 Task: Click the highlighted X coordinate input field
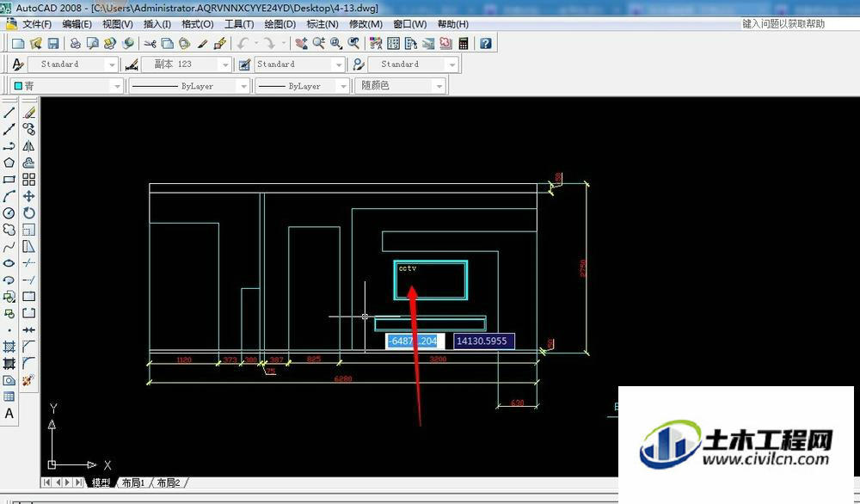[415, 341]
